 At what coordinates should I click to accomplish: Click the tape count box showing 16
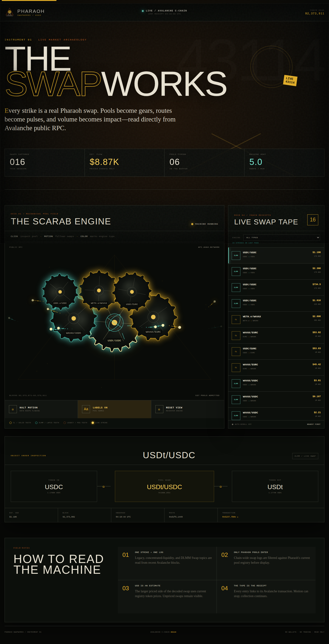tap(313, 220)
